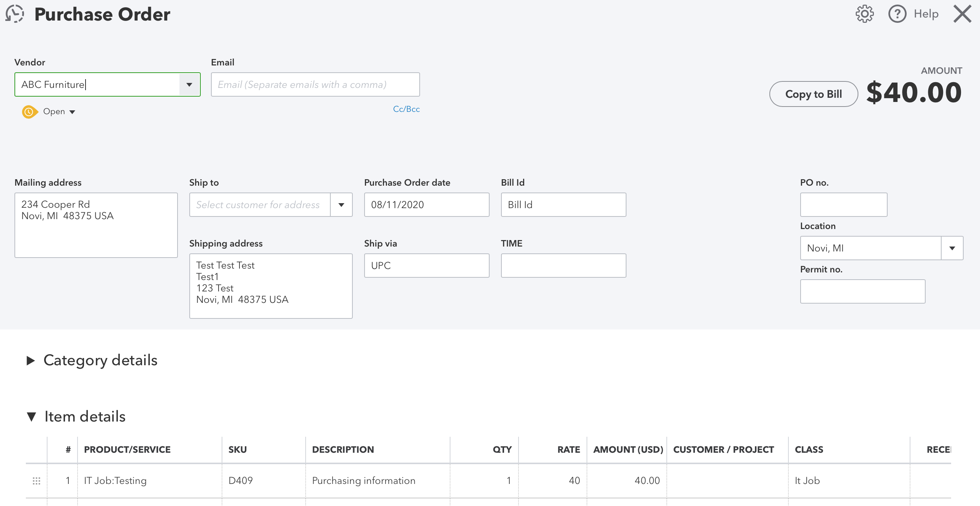Close the Purchase Order with X icon
Screen dimensions: 980x506
point(962,14)
